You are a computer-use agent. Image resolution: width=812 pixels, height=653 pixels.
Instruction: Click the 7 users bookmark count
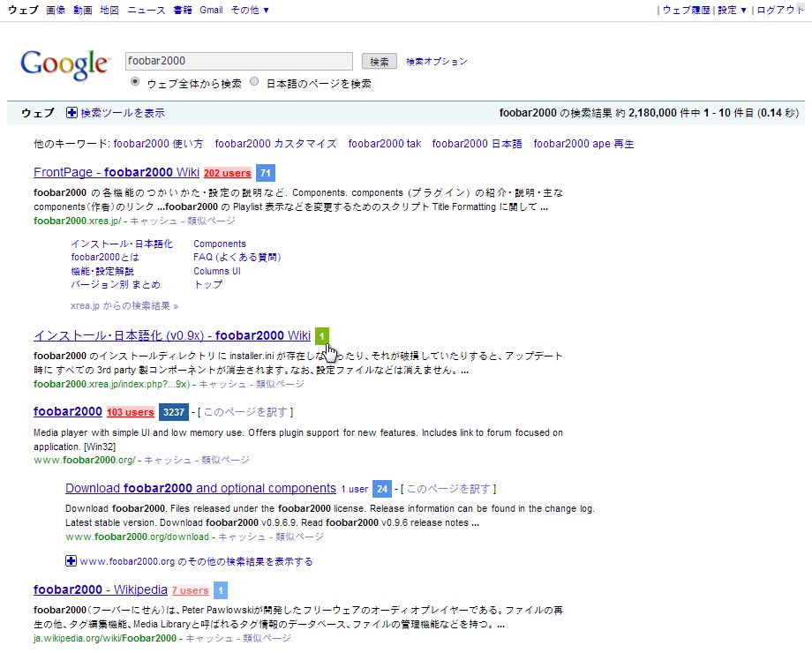pyautogui.click(x=190, y=590)
